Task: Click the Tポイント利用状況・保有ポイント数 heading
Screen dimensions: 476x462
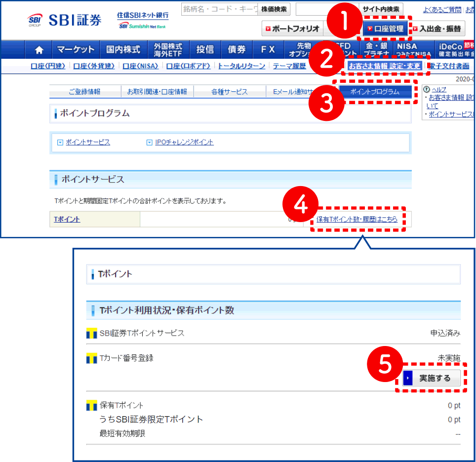Action: (167, 310)
